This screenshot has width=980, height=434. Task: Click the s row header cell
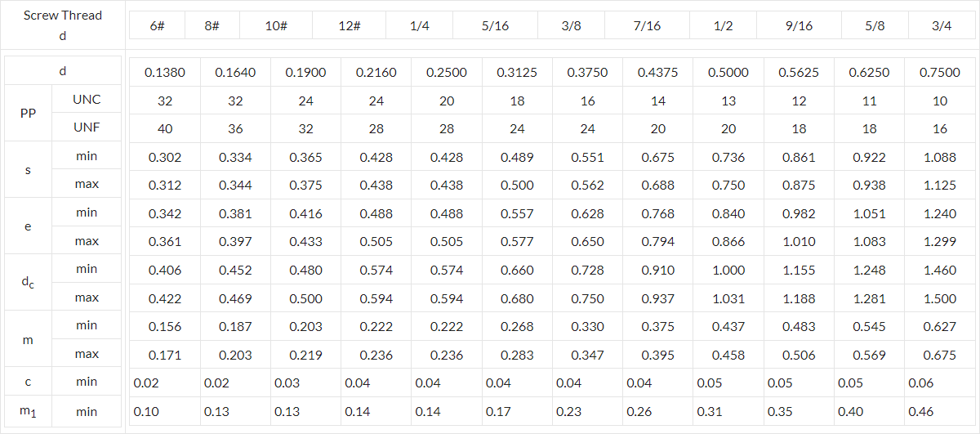click(29, 170)
